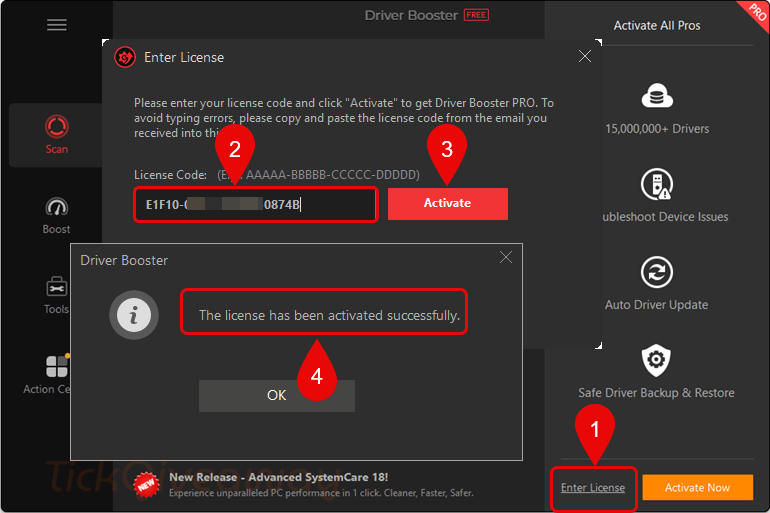
Task: Select the Scan sidebar icon
Action: [x=57, y=128]
